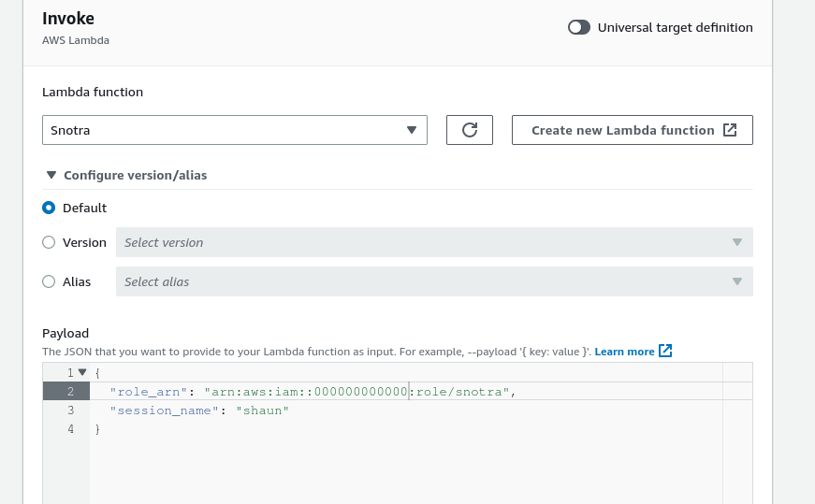Click the opening brace on payload line 1

pyautogui.click(x=97, y=373)
